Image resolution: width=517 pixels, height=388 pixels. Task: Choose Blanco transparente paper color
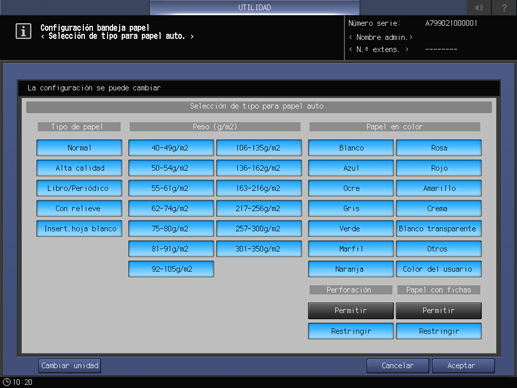[439, 229]
